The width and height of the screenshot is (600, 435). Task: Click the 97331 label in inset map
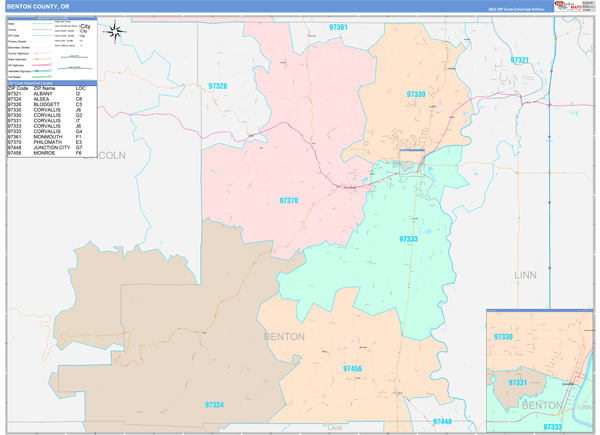tap(519, 383)
